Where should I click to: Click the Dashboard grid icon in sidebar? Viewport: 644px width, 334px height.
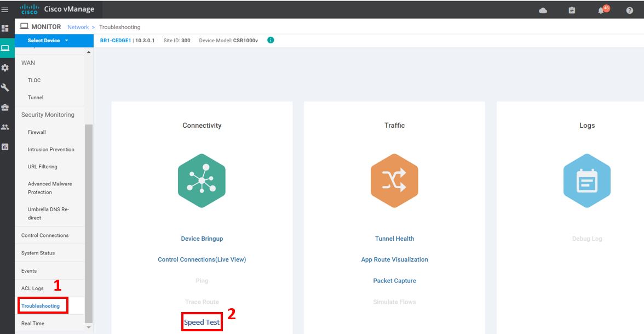[5, 28]
